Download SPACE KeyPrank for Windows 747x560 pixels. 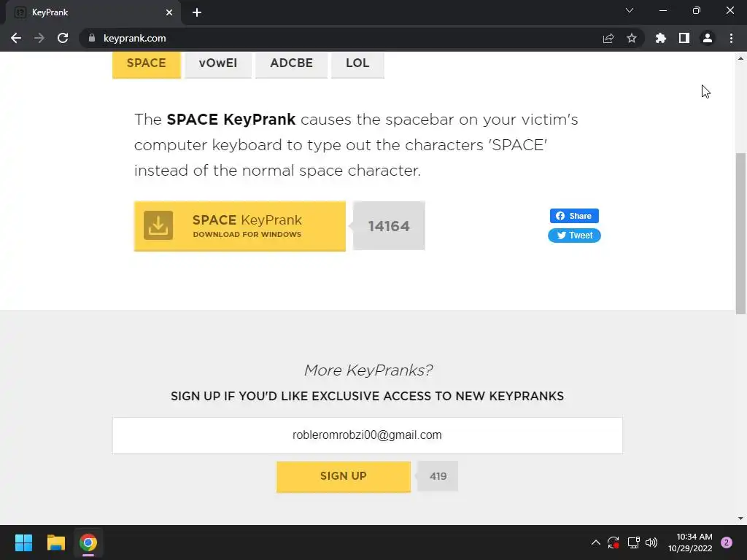(239, 226)
